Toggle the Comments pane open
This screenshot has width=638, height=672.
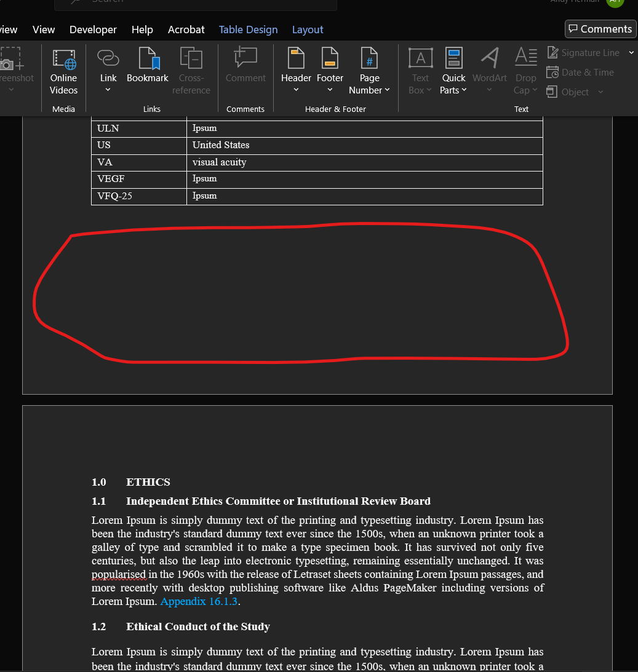[600, 28]
